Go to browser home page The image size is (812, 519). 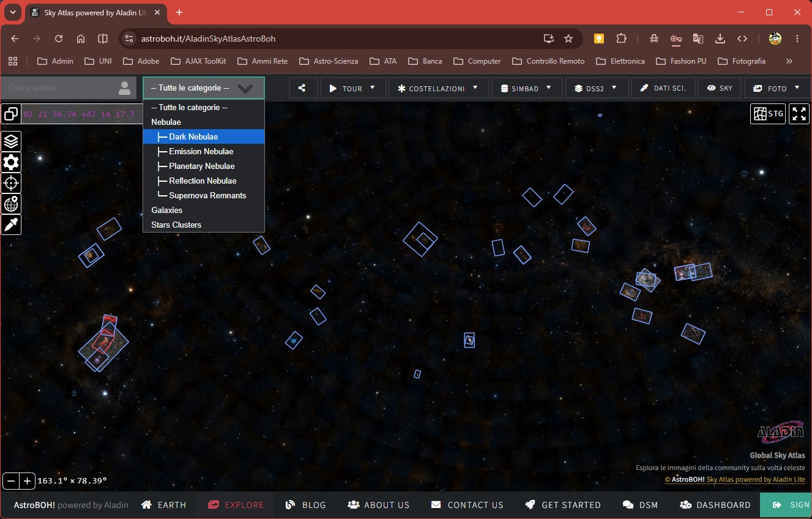tap(81, 39)
